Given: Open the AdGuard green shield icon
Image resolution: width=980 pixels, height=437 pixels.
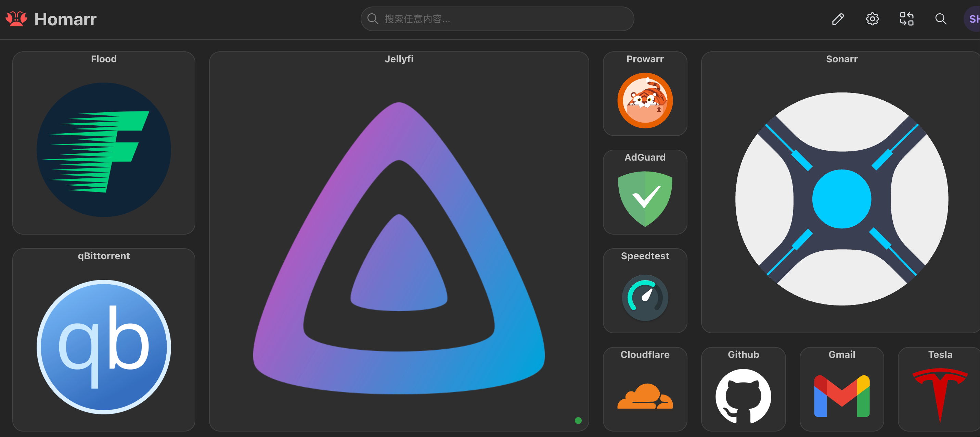Looking at the screenshot, I should (x=645, y=199).
